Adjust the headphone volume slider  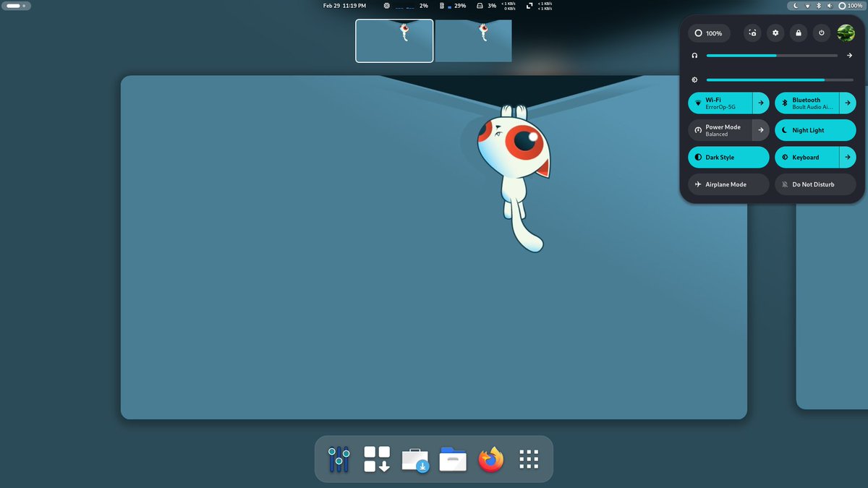[x=772, y=56]
